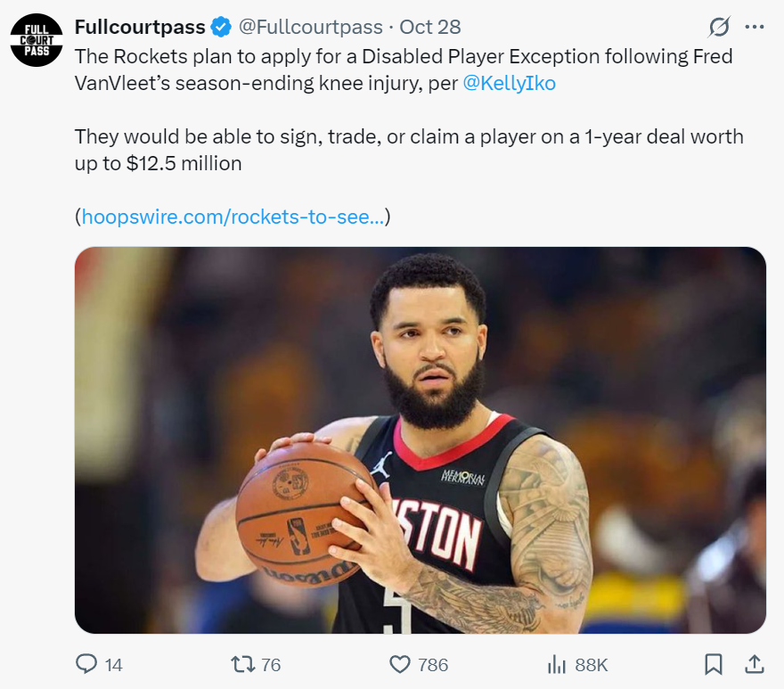Click the reply speech bubble icon

coord(86,664)
